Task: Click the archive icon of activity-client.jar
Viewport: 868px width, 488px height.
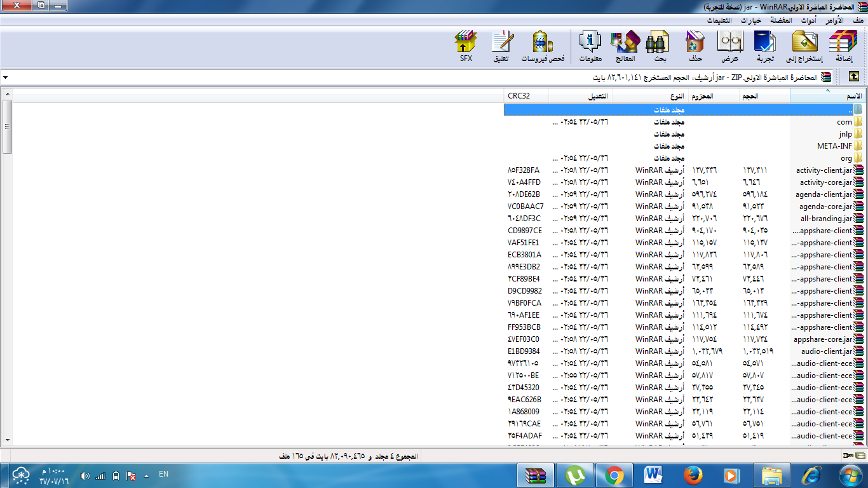Action: 860,170
